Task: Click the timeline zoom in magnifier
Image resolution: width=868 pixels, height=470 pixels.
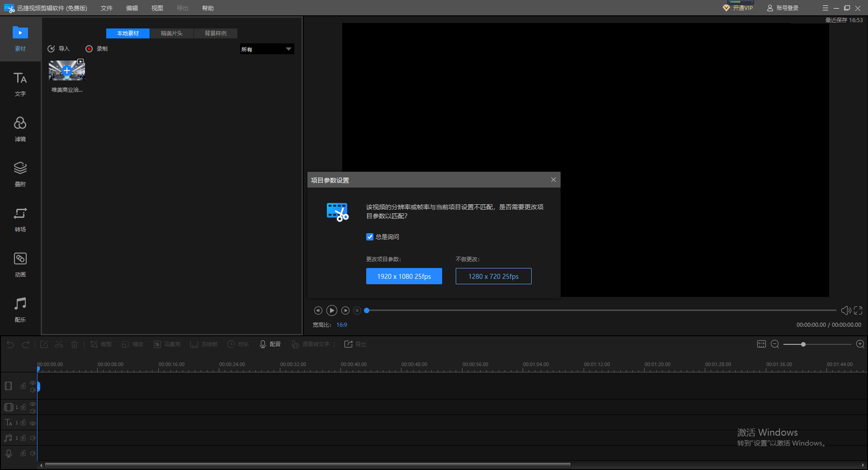Action: coord(860,344)
